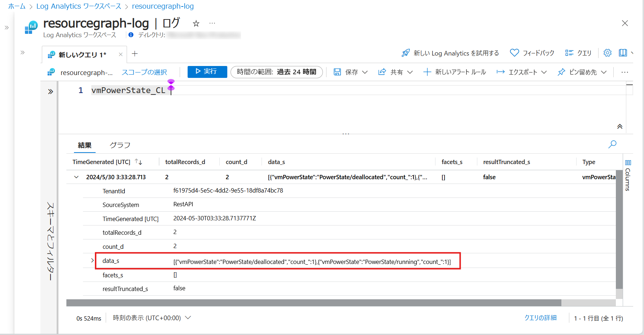Collapse the 2024/5/30 3:33:28.713 row

pos(76,177)
